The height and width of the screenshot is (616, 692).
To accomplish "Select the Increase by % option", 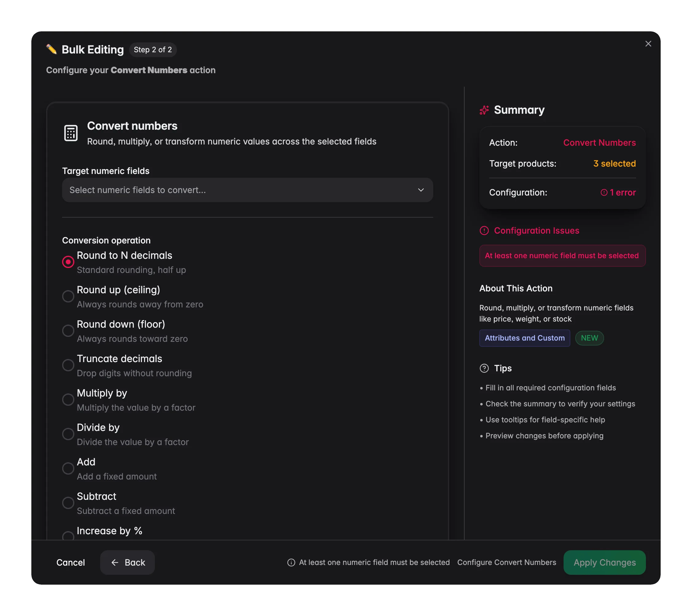I will click(68, 536).
